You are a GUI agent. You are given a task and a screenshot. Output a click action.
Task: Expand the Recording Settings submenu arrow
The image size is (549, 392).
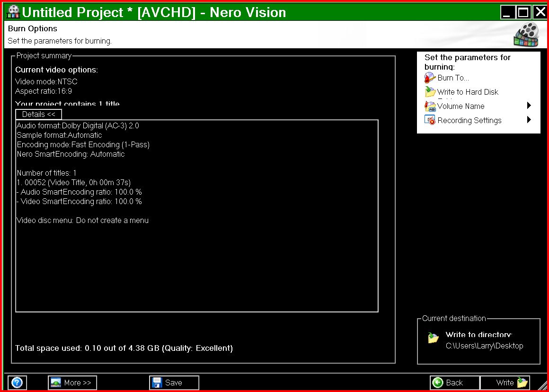tap(529, 120)
